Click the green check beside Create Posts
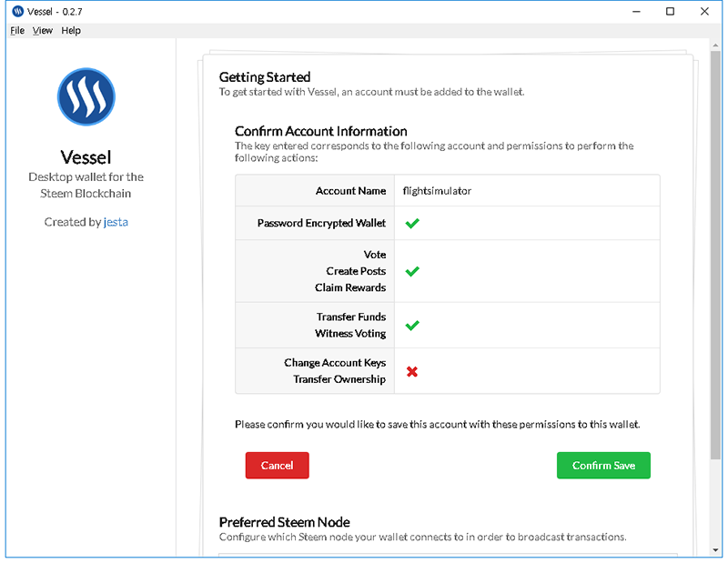This screenshot has height=563, width=728. click(x=412, y=271)
